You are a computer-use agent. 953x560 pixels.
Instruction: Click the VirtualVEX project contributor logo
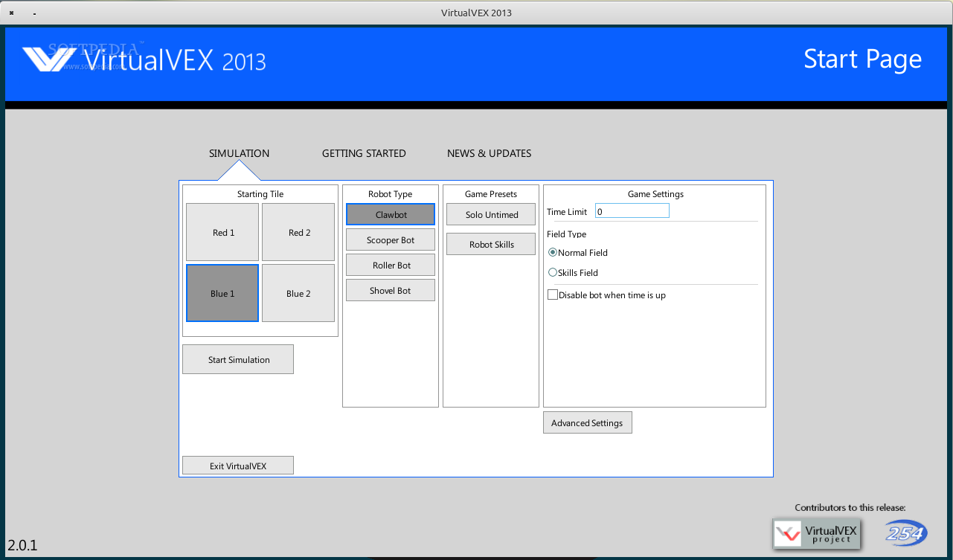point(817,533)
